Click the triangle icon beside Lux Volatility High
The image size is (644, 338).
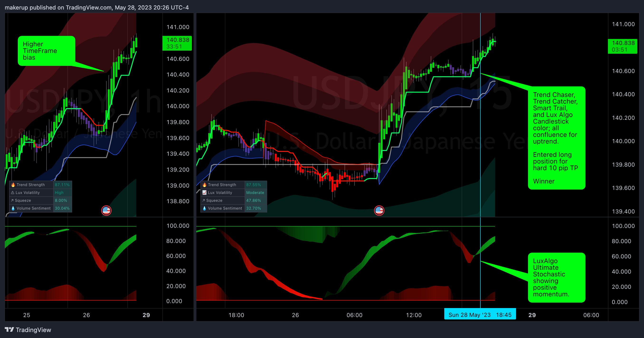point(13,193)
